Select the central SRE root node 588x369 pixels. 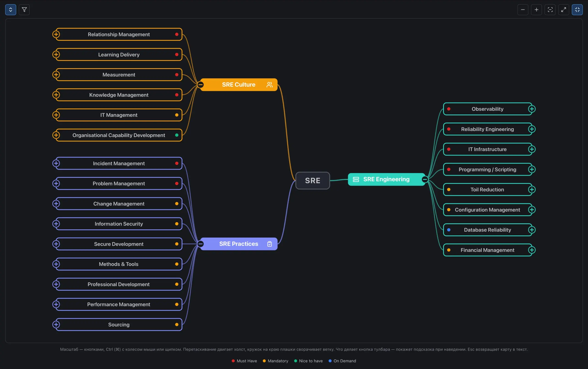tap(313, 181)
